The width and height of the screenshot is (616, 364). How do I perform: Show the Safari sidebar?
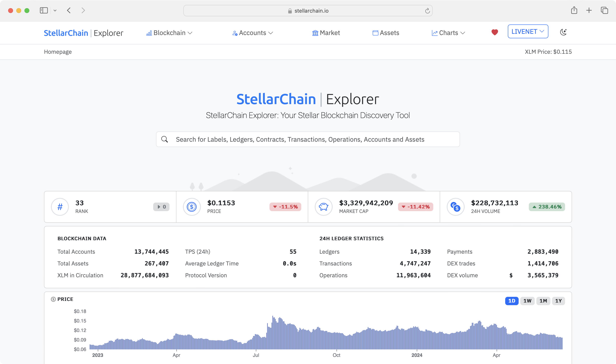(x=44, y=10)
